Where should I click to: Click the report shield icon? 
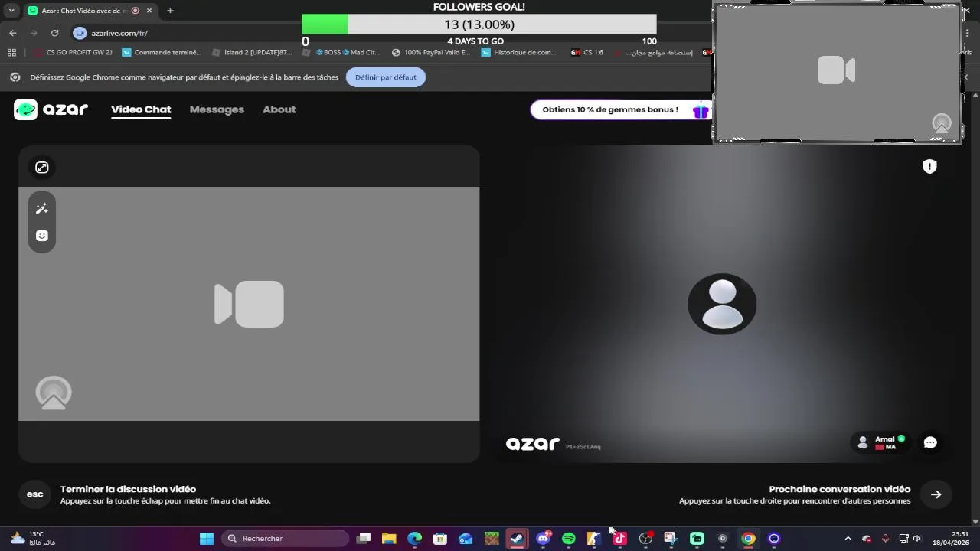929,166
